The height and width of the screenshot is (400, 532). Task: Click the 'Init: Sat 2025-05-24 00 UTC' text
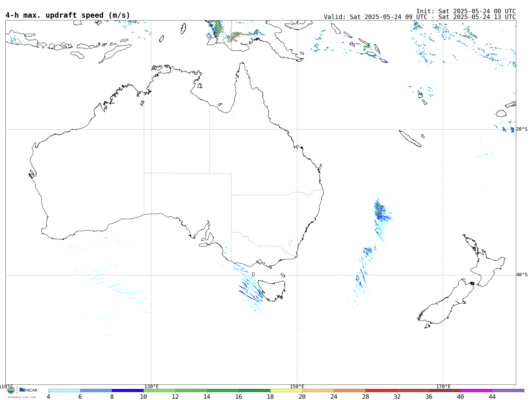(x=466, y=11)
